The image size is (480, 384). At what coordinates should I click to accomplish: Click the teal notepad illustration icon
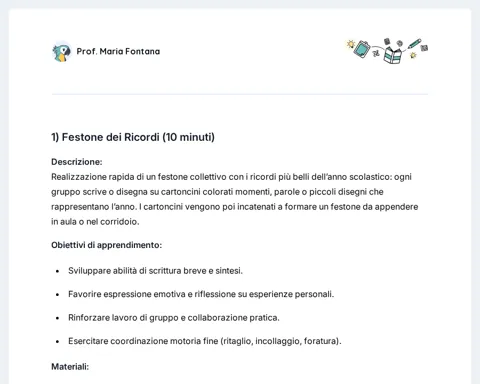coord(362,49)
